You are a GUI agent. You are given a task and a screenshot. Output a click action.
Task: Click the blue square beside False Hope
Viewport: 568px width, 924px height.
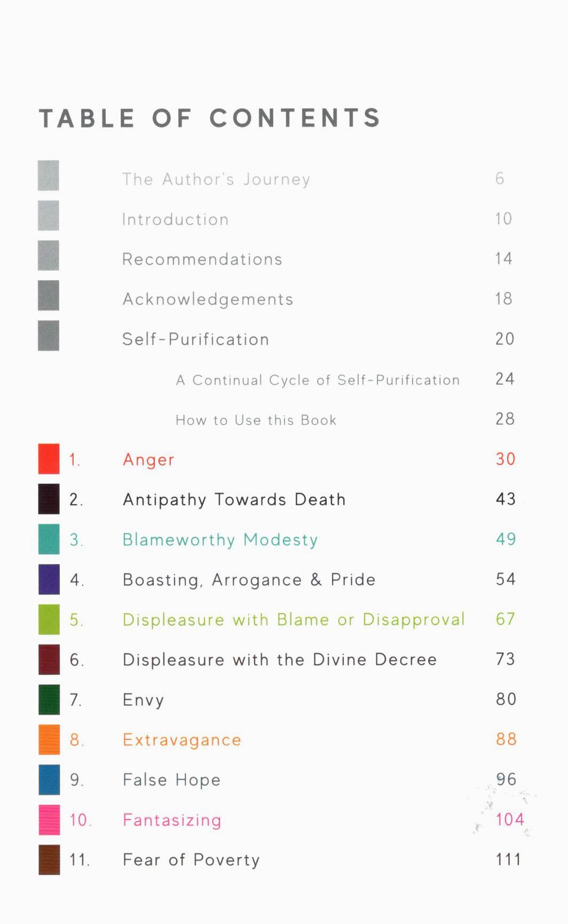(x=49, y=779)
